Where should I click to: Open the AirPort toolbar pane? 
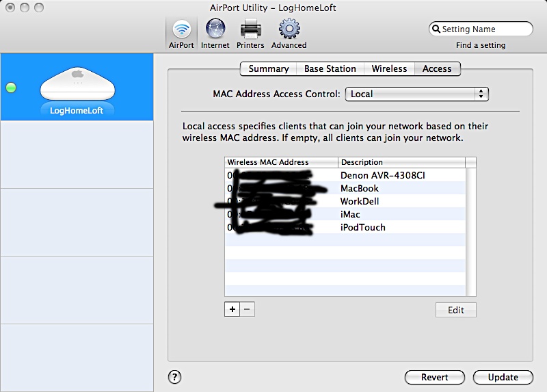tap(181, 34)
